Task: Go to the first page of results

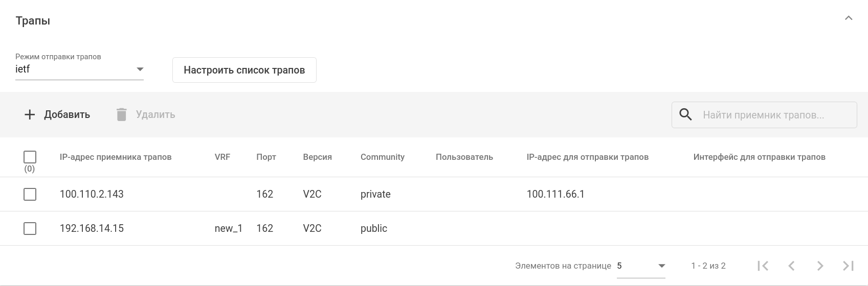Action: (763, 266)
